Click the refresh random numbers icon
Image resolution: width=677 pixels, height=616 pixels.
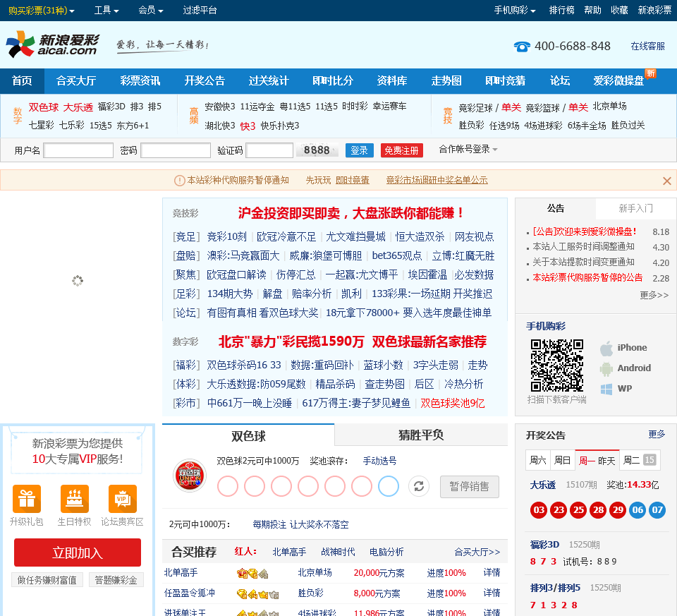click(x=419, y=486)
